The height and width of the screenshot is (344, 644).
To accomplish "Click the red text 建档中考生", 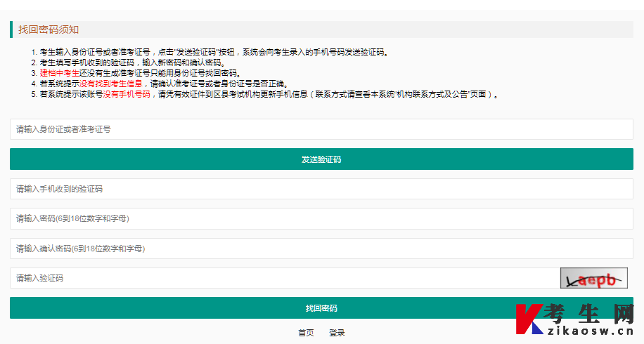I will coord(60,73).
